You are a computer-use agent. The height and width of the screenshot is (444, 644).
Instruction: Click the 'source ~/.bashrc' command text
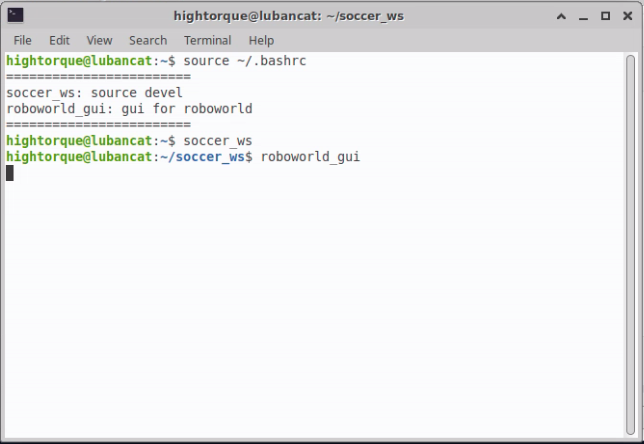point(245,61)
